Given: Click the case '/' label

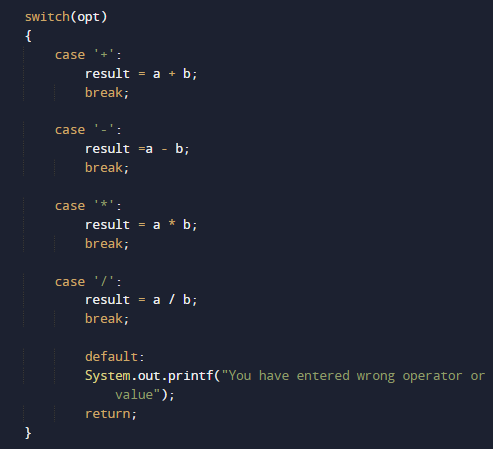Looking at the screenshot, I should [88, 282].
